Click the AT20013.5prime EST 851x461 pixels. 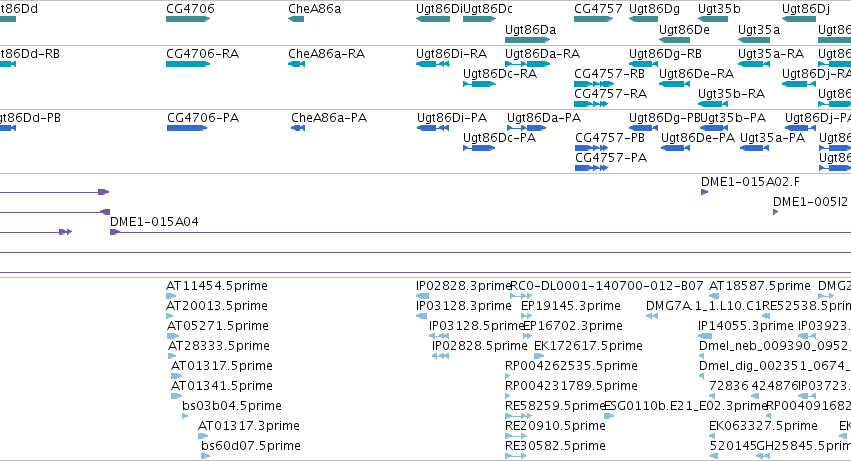pos(169,316)
